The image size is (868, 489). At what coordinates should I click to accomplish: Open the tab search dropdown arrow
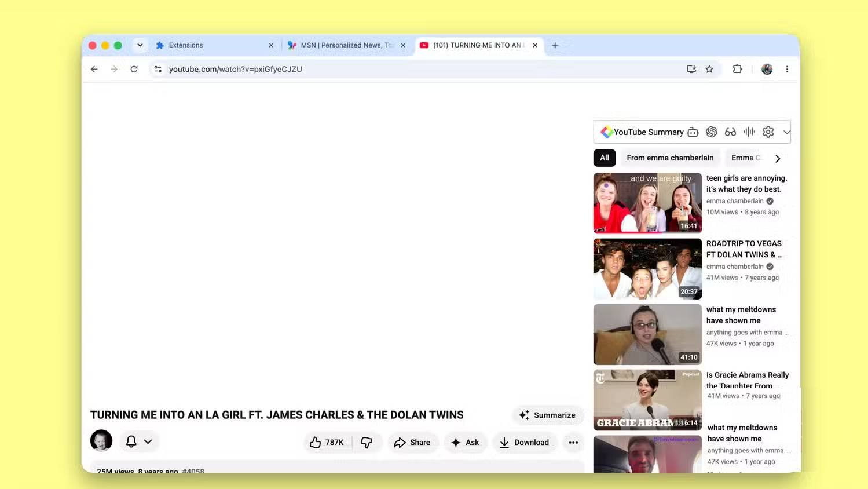coord(140,45)
